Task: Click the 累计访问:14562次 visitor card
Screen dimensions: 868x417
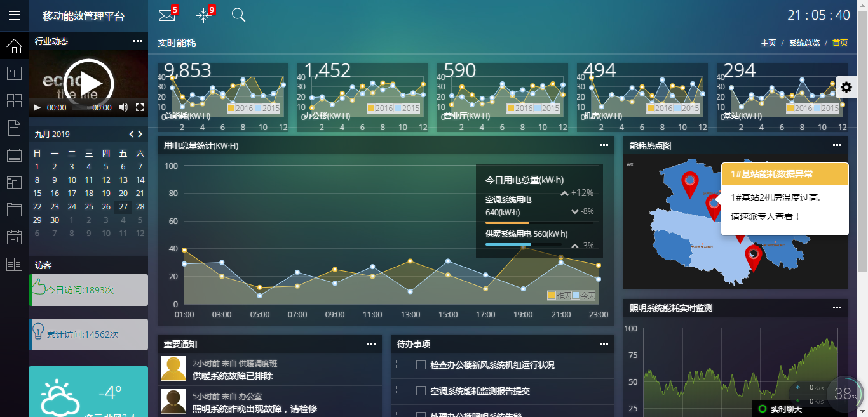Action: [88, 334]
